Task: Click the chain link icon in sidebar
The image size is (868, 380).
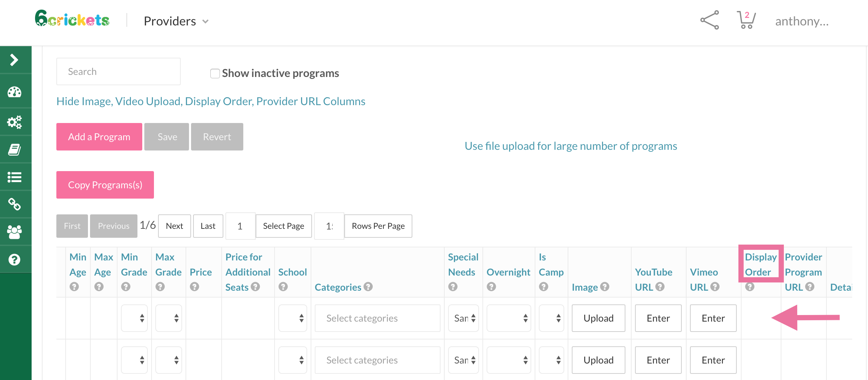Action: [14, 204]
